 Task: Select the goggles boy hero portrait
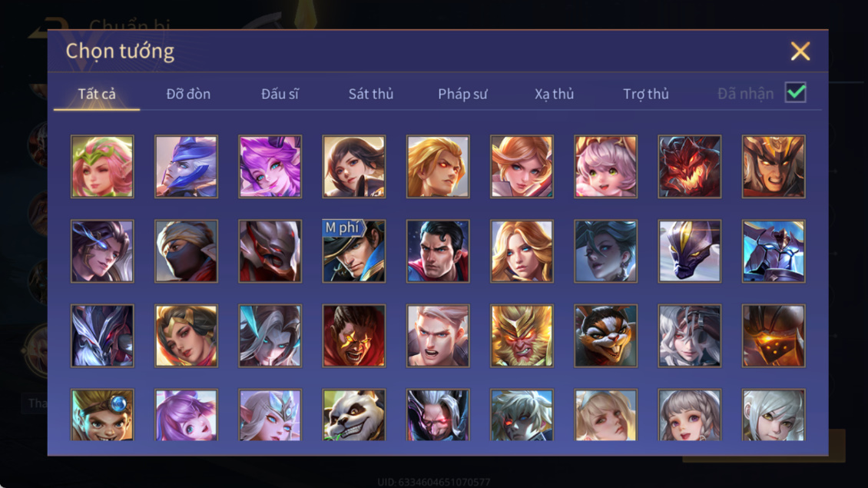click(102, 414)
